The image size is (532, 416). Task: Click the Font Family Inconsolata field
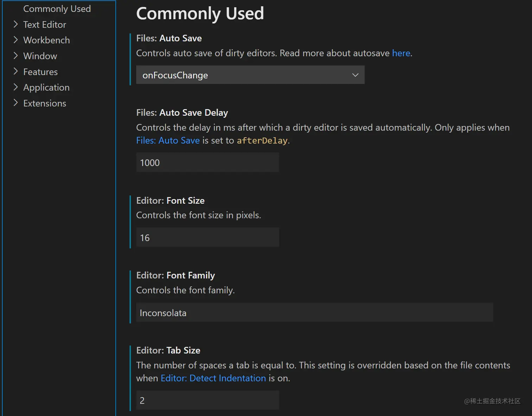[314, 313]
